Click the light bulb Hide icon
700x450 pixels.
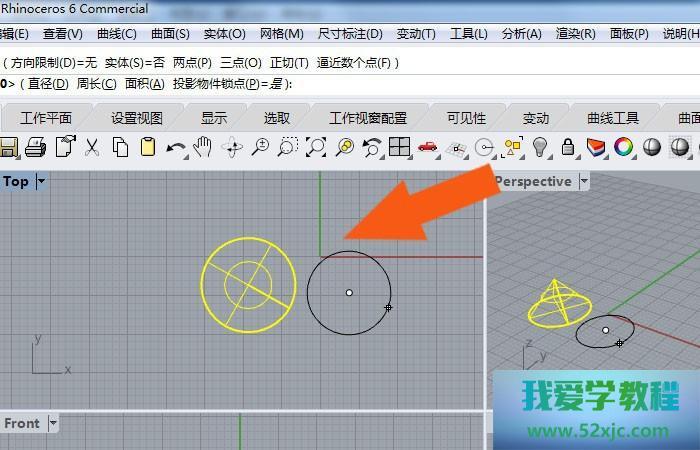[541, 148]
